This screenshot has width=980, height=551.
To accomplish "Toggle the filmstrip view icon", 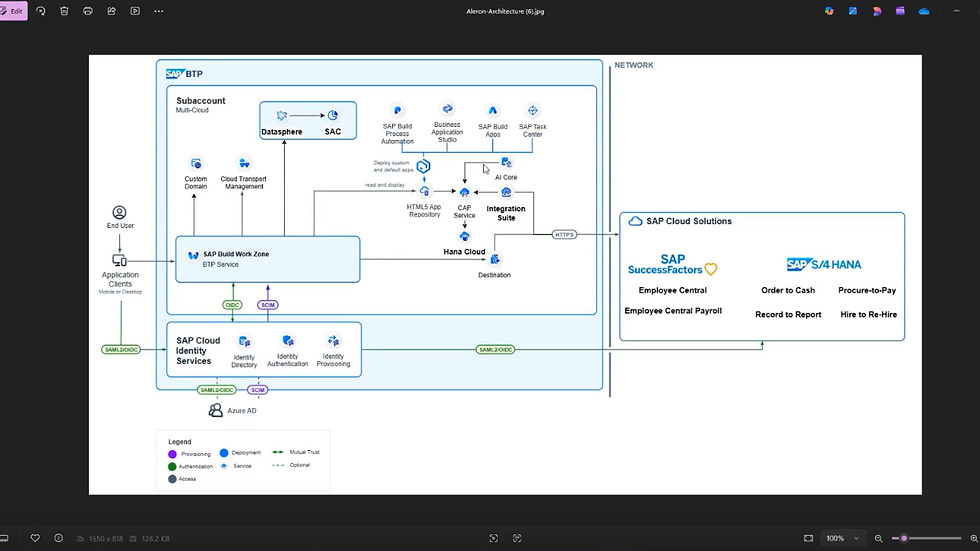I will 4,538.
